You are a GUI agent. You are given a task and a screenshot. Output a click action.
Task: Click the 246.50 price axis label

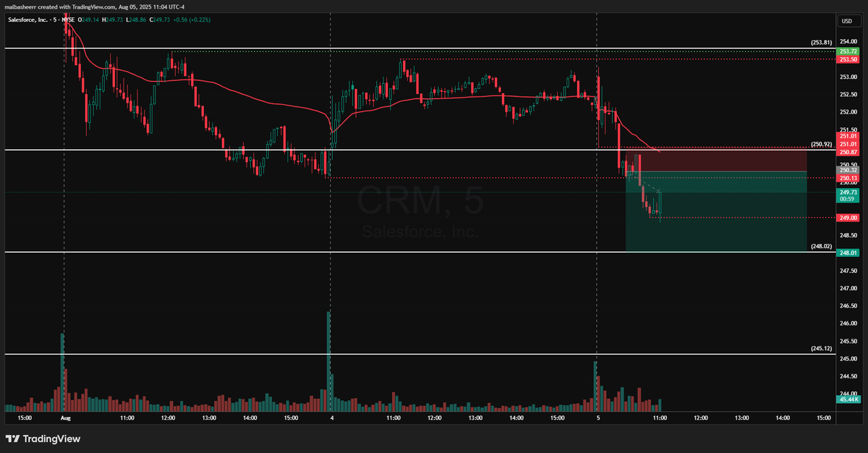(848, 305)
